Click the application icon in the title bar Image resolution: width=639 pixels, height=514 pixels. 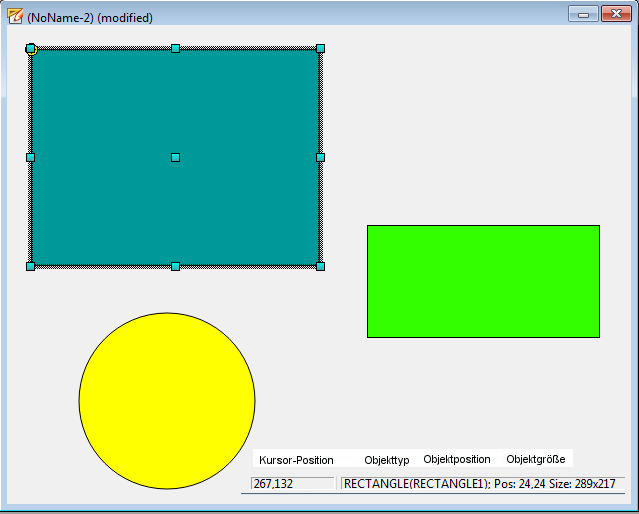[x=15, y=17]
